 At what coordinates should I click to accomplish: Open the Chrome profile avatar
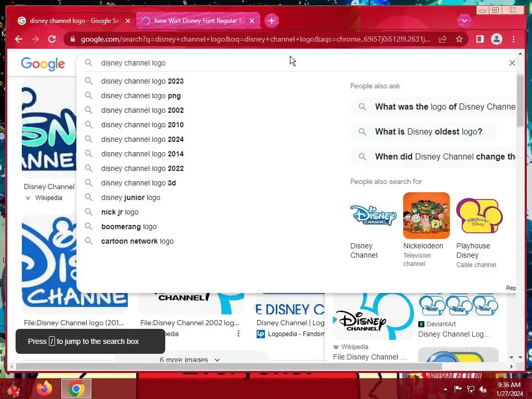pyautogui.click(x=496, y=39)
